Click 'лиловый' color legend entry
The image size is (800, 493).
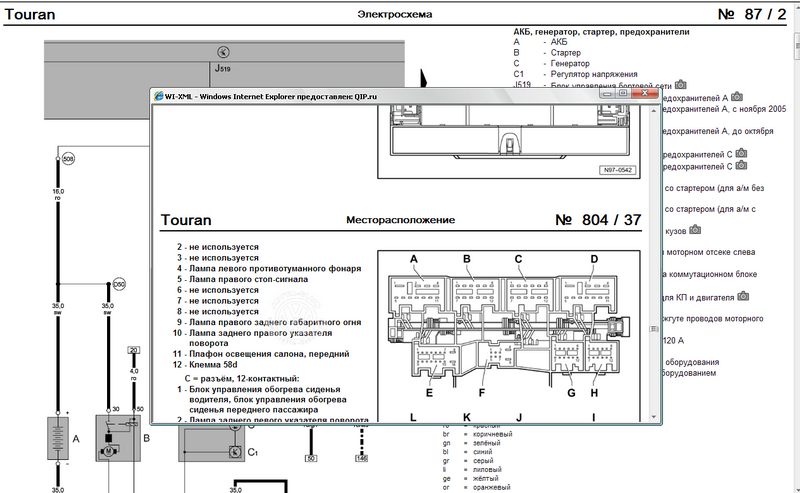[x=487, y=469]
